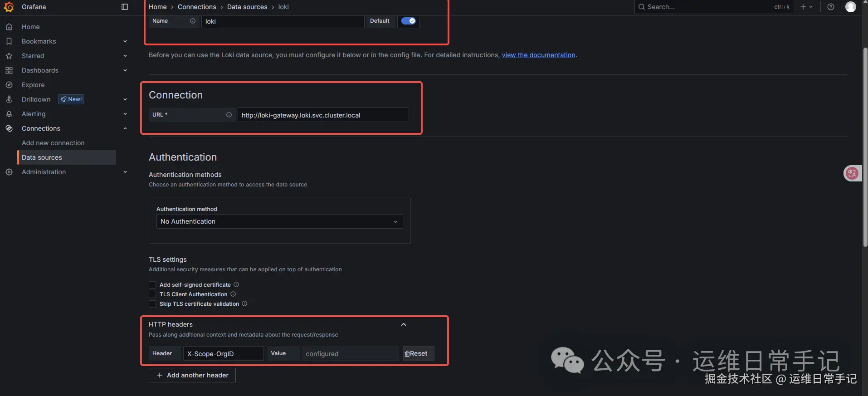Open Alerting in the sidebar
The height and width of the screenshot is (396, 868).
(x=34, y=114)
